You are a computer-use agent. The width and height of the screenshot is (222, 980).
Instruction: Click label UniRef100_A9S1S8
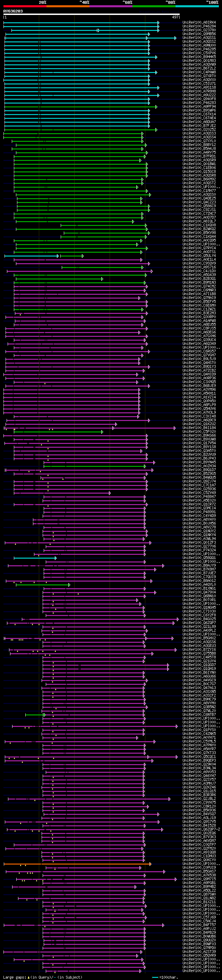point(199,88)
